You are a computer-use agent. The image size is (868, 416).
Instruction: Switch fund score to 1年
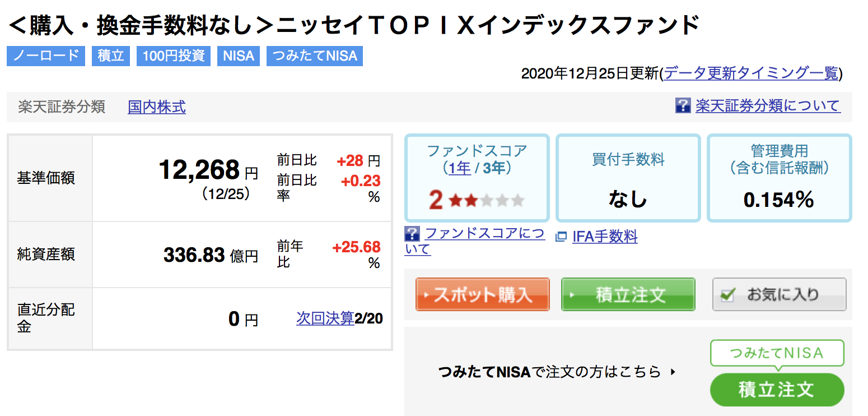[459, 168]
